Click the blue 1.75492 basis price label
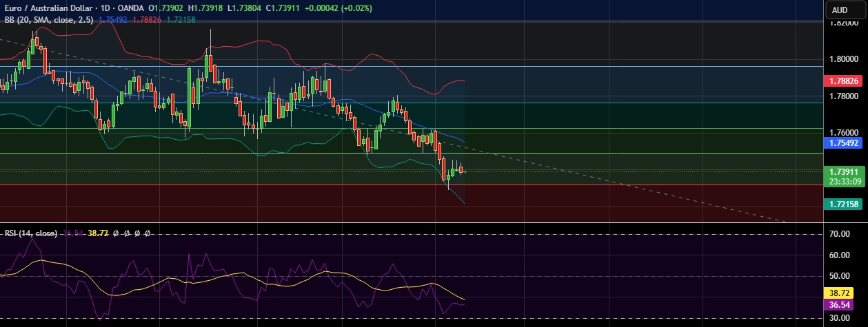Viewport: 868px width, 327px height. click(845, 143)
